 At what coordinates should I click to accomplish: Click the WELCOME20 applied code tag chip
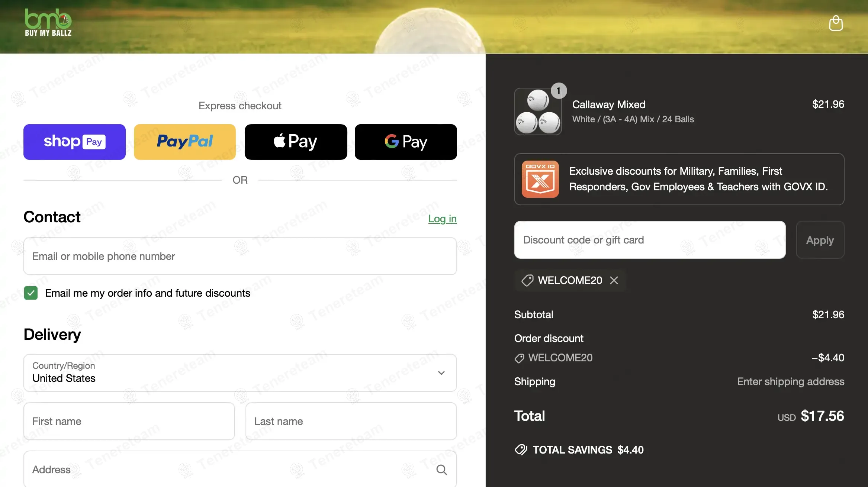(570, 280)
